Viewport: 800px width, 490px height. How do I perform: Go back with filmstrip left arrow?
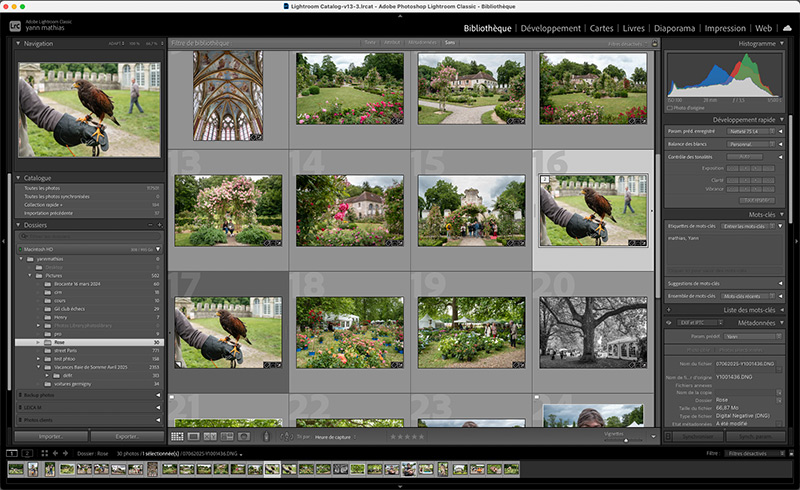55,453
